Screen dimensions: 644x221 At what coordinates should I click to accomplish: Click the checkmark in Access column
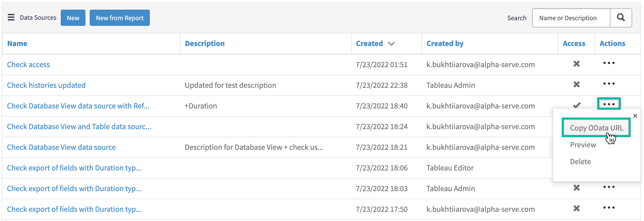coord(577,105)
